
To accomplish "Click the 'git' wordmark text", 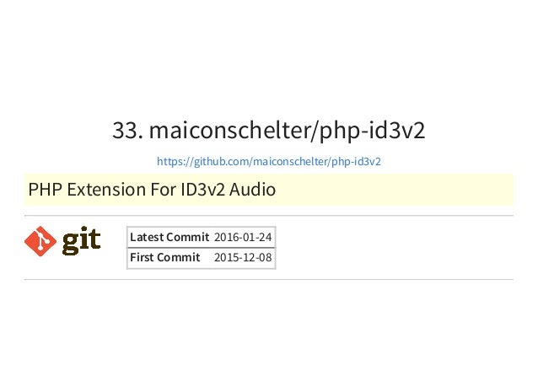I will click(x=81, y=241).
